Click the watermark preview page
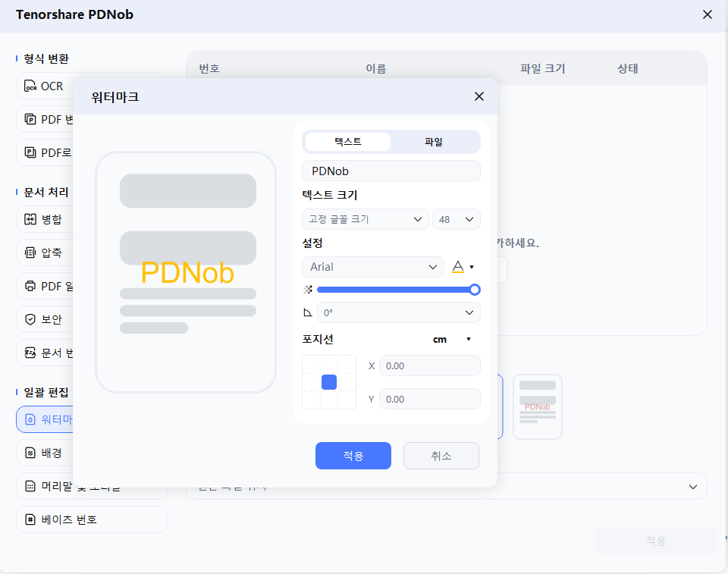Image resolution: width=728 pixels, height=574 pixels. 186,272
